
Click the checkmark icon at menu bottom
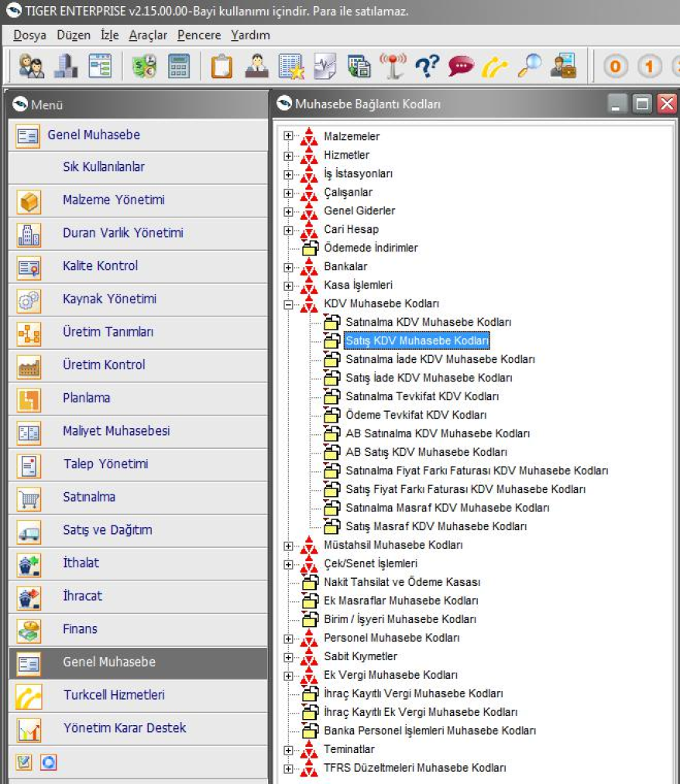[x=24, y=762]
